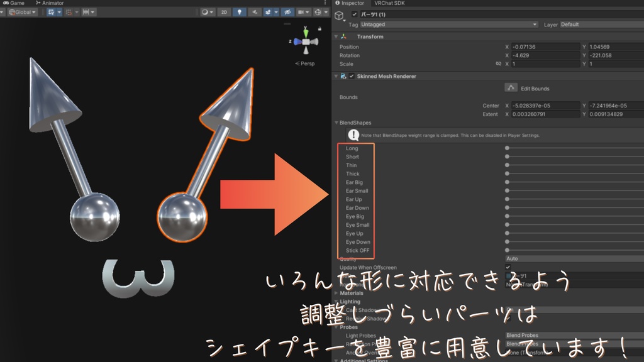Open the increment snapping icon
Image resolution: width=644 pixels, height=362 pixels.
(86, 13)
